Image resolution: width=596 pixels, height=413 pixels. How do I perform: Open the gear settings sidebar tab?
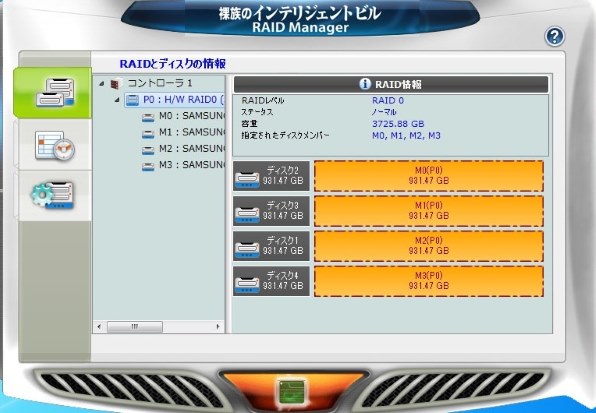click(54, 196)
